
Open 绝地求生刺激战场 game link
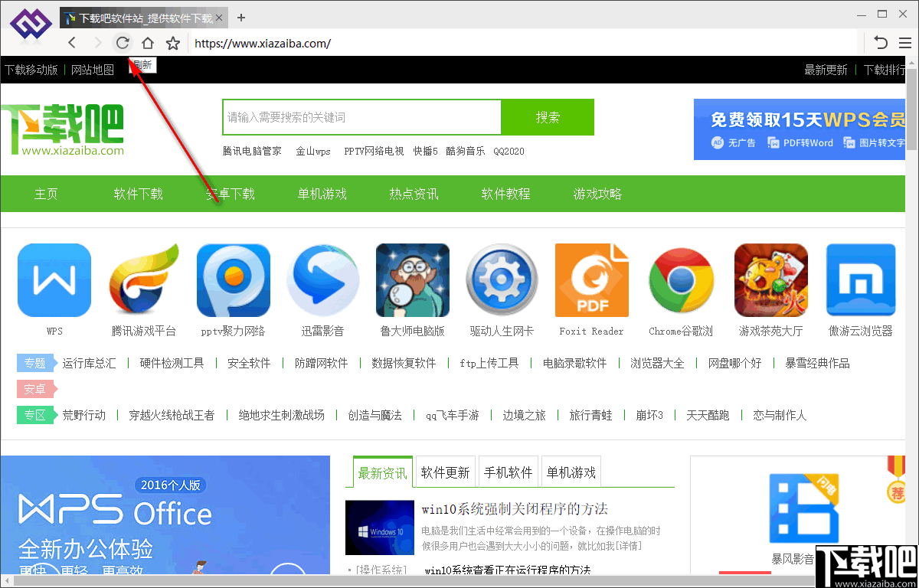pyautogui.click(x=282, y=415)
